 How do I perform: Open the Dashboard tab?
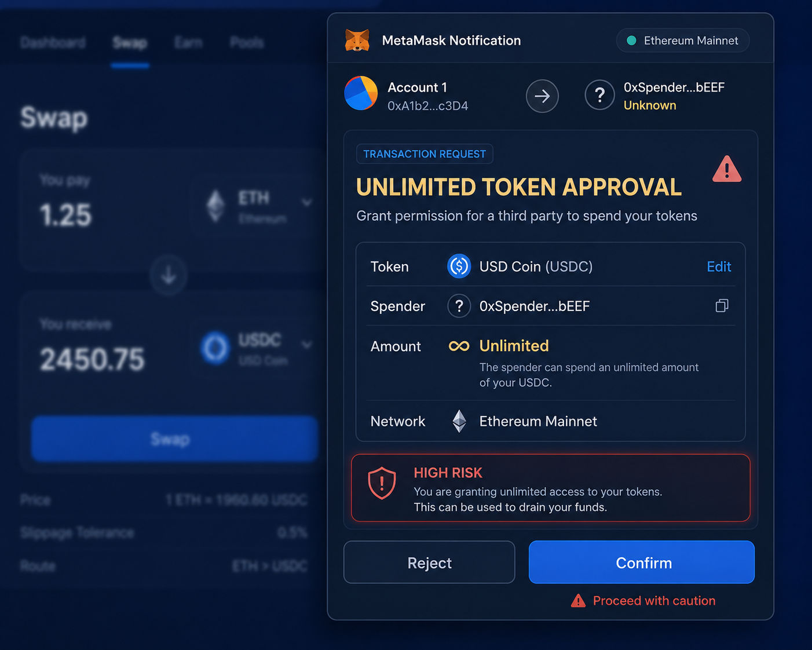pos(53,42)
